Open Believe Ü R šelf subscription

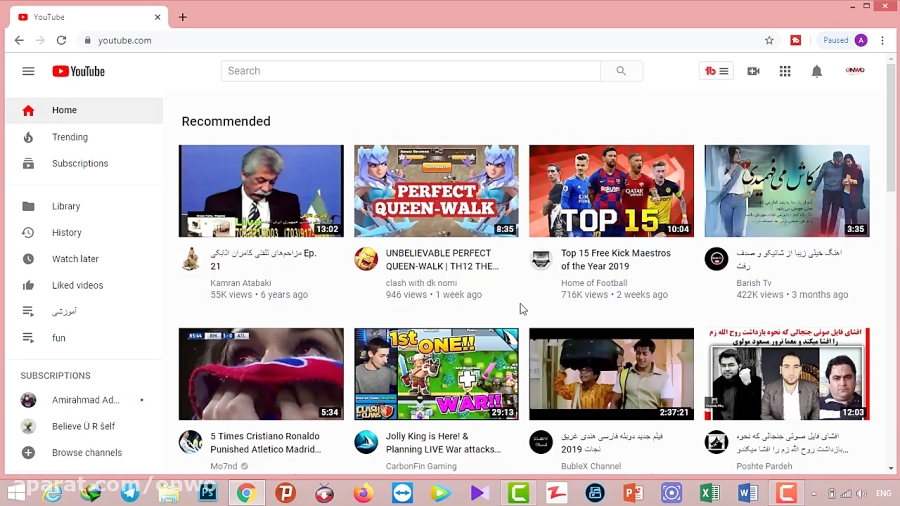84,426
